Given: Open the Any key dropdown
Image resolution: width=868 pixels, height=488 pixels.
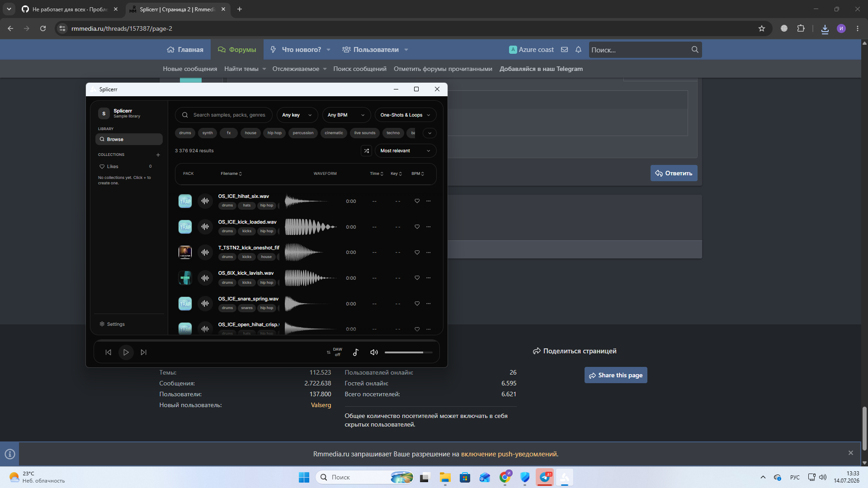Looking at the screenshot, I should (297, 115).
